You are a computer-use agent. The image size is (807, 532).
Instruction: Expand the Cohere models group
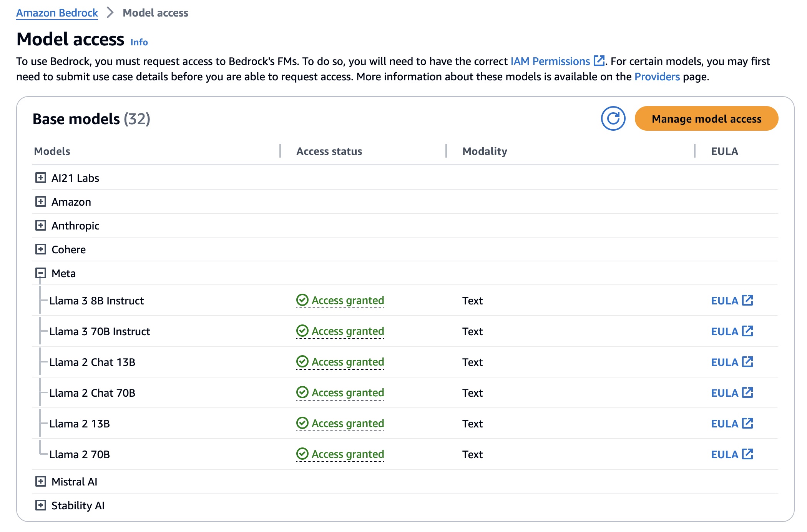[x=41, y=249]
